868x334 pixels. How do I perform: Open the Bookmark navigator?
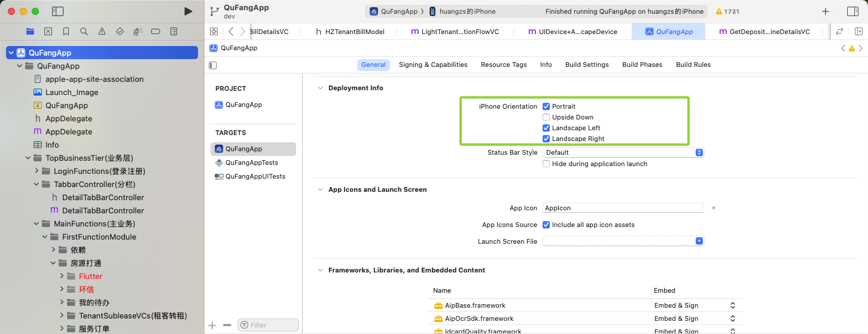[66, 31]
